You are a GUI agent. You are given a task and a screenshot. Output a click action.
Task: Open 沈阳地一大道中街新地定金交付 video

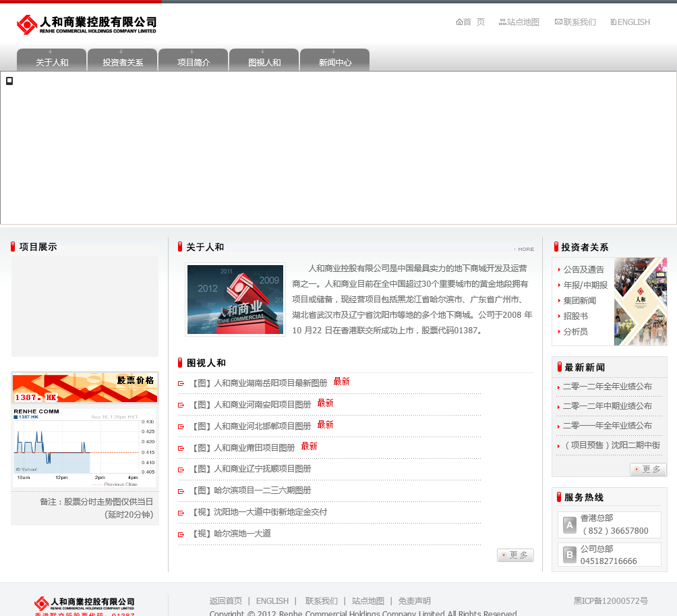tap(260, 512)
